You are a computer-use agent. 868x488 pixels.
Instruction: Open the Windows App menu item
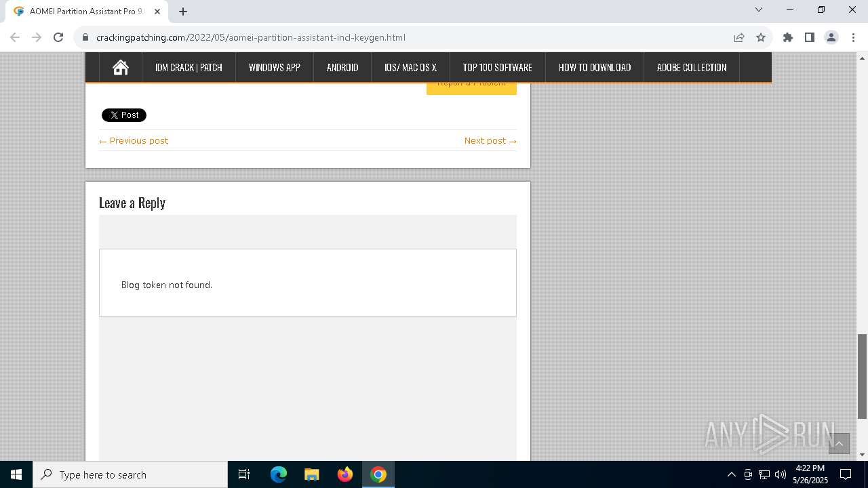click(x=275, y=67)
